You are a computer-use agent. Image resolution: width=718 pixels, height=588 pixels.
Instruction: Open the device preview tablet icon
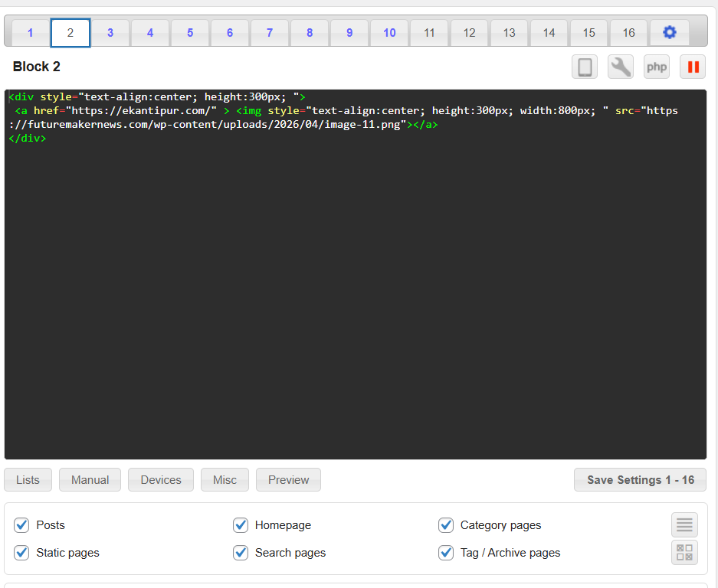(x=585, y=67)
